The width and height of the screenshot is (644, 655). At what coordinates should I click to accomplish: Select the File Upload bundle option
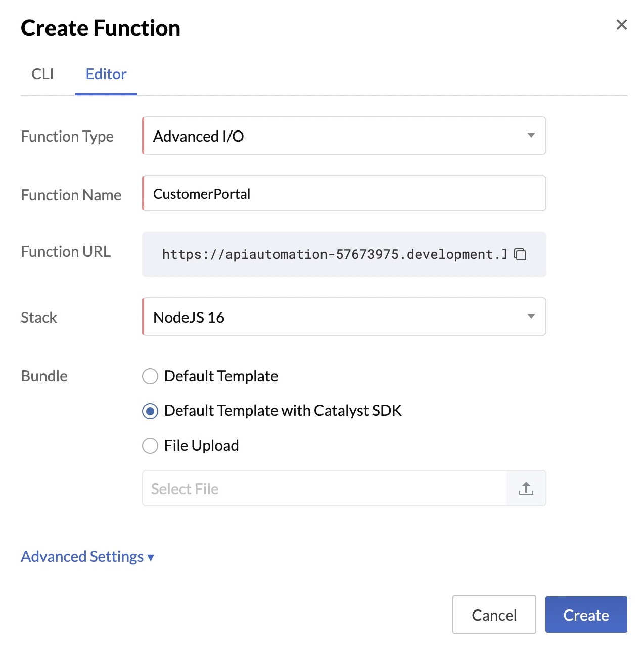(150, 446)
